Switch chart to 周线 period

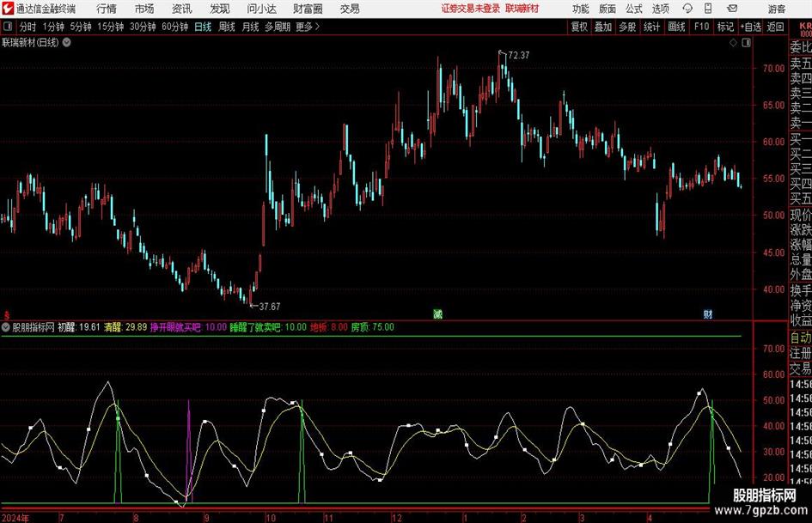[227, 27]
